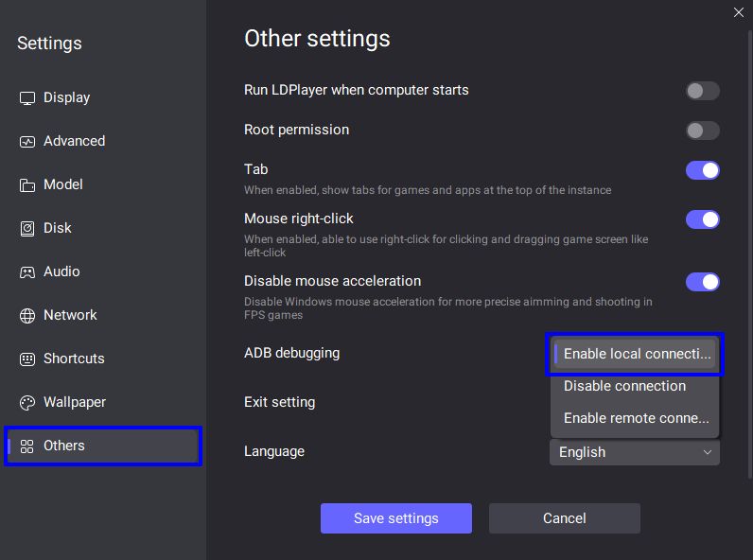Click the Others grid icon
Image resolution: width=753 pixels, height=560 pixels.
tap(27, 446)
